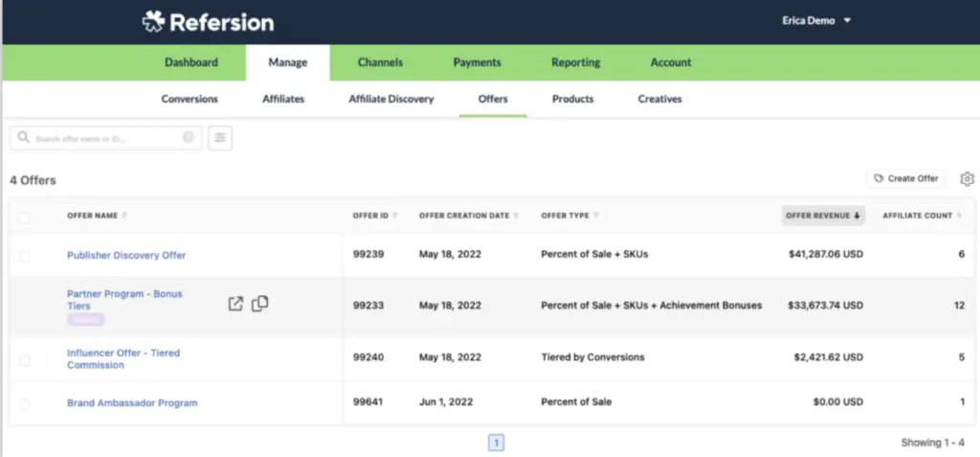Click the search offer name or ID field
Screen dimensions: 980x457
coord(105,139)
